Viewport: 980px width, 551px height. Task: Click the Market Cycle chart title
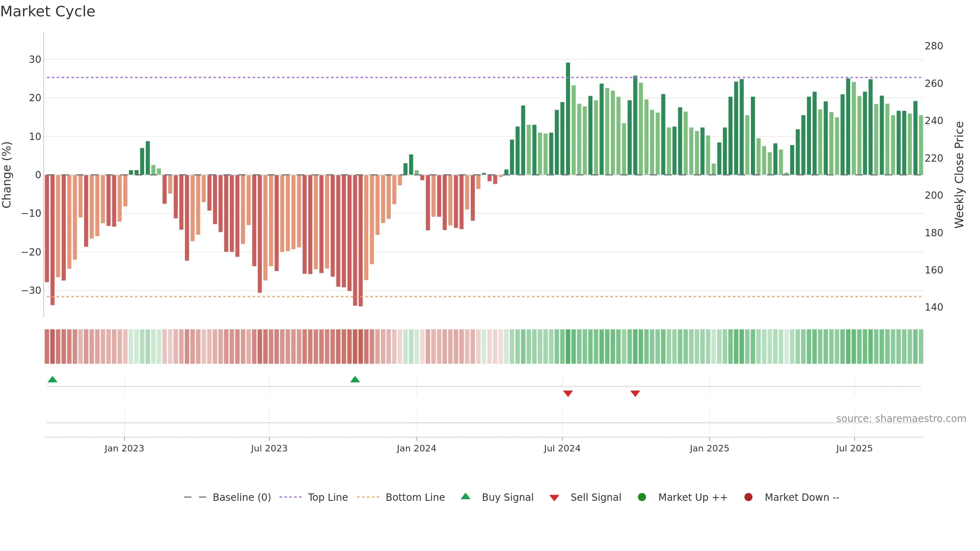click(x=48, y=11)
